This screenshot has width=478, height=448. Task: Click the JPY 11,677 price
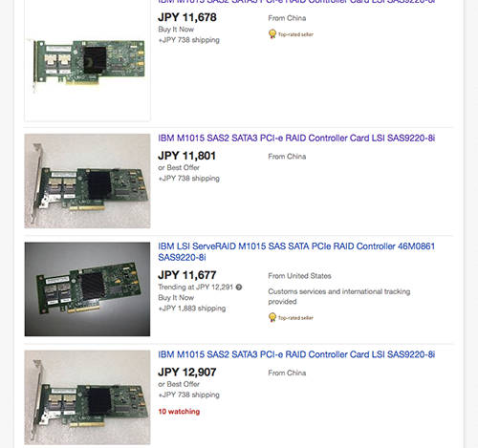pyautogui.click(x=187, y=275)
